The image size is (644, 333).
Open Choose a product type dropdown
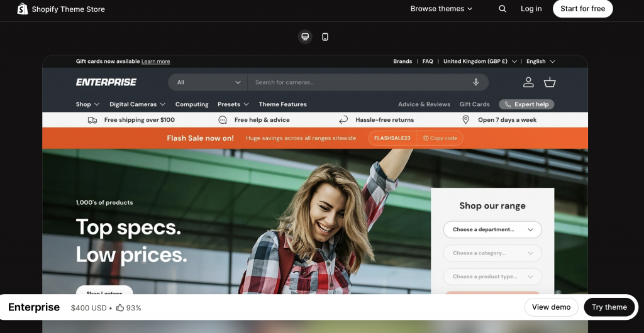tap(492, 276)
